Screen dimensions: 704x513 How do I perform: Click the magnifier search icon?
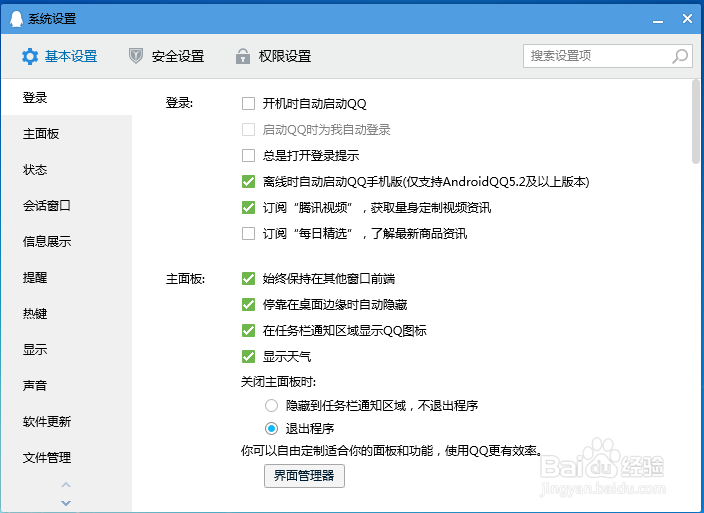(x=680, y=56)
